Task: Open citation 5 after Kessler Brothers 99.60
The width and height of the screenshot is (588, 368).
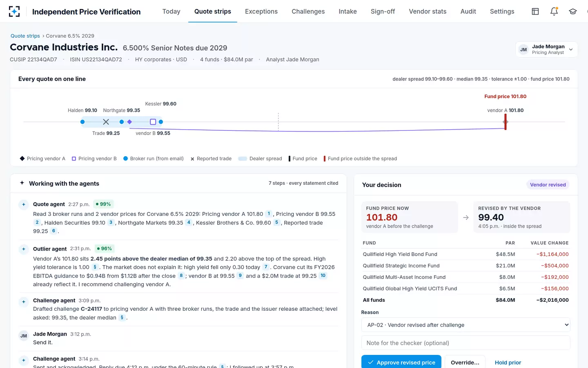Action: [x=276, y=222]
